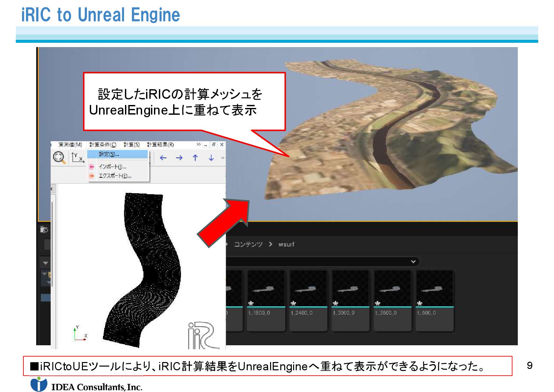
Task: Select the t_3600_0 asset thumbnail
Action: (392, 289)
